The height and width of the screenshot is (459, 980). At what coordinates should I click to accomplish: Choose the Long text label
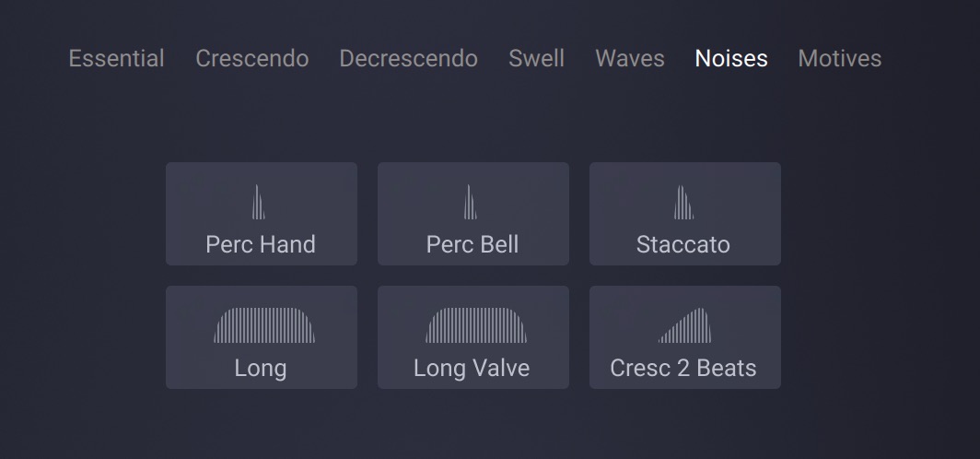tap(261, 368)
